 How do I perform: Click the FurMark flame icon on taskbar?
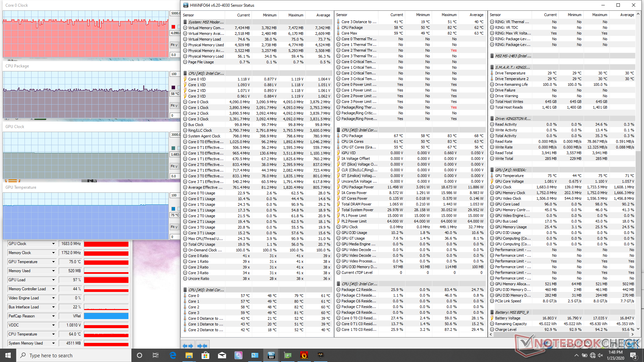304,355
